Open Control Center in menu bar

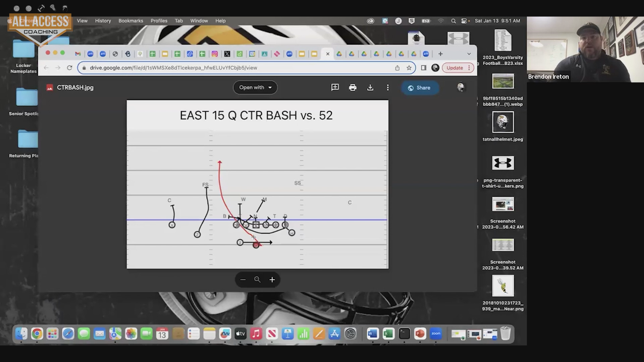(465, 21)
